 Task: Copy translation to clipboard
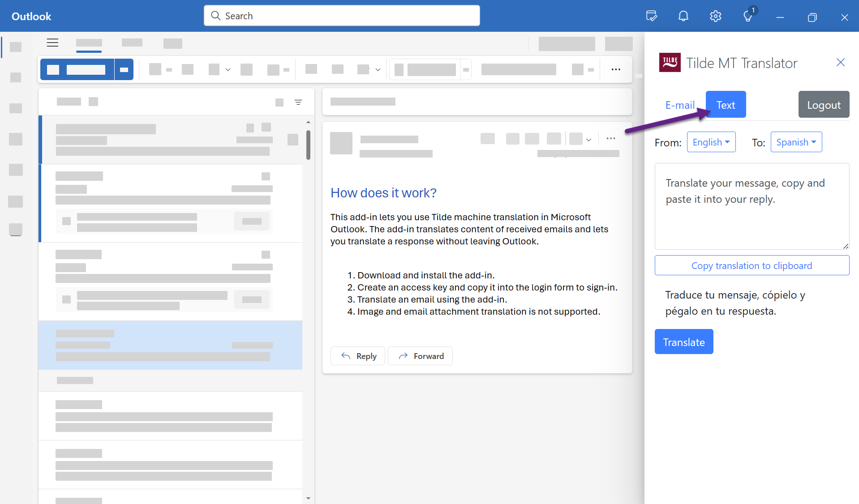[752, 265]
